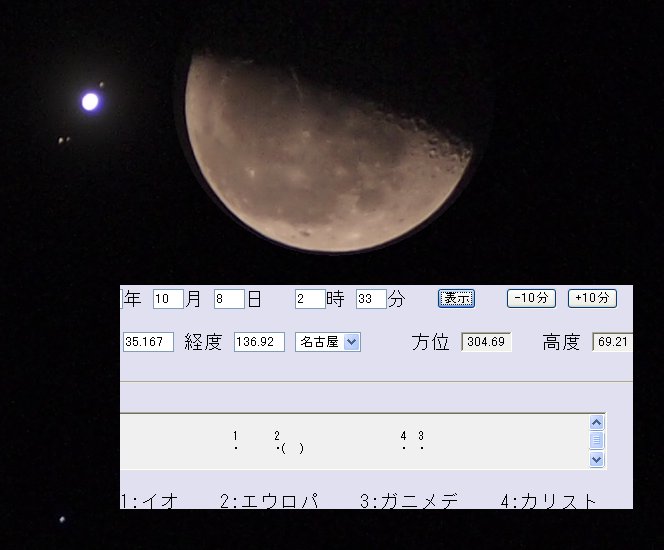Click satellite marker 1 (Io) in diagram
The height and width of the screenshot is (550, 664).
click(235, 447)
